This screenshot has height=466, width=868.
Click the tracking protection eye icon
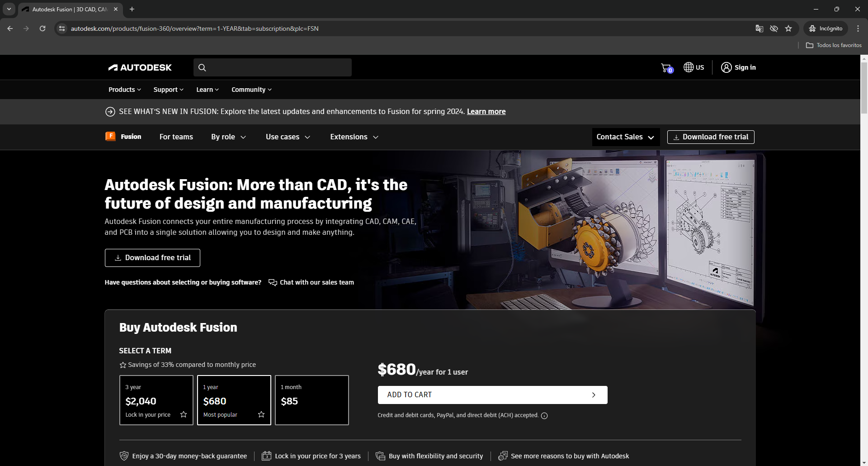point(774,29)
